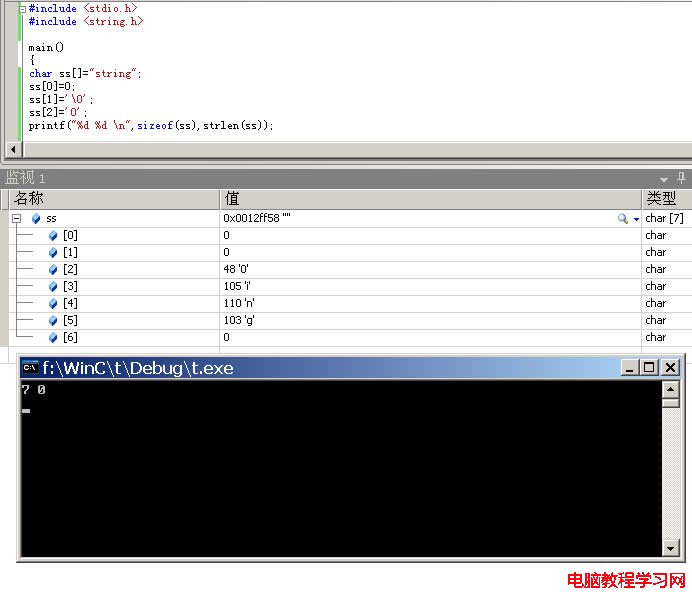Click the console output '7 0'
This screenshot has width=692, height=601.
(x=34, y=390)
